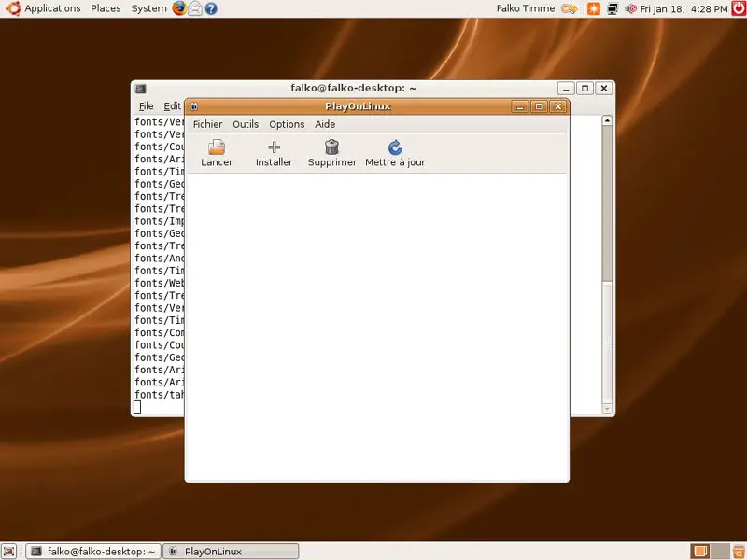The width and height of the screenshot is (747, 560).
Task: Click the fast user switch icon
Action: point(570,8)
